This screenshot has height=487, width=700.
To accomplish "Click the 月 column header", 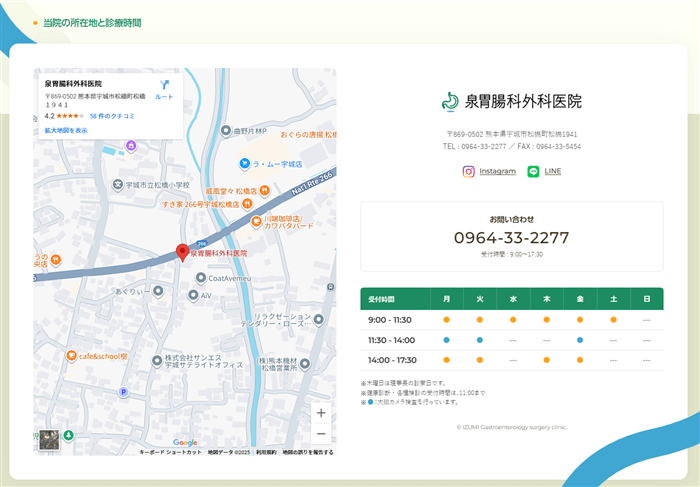I will click(x=446, y=299).
